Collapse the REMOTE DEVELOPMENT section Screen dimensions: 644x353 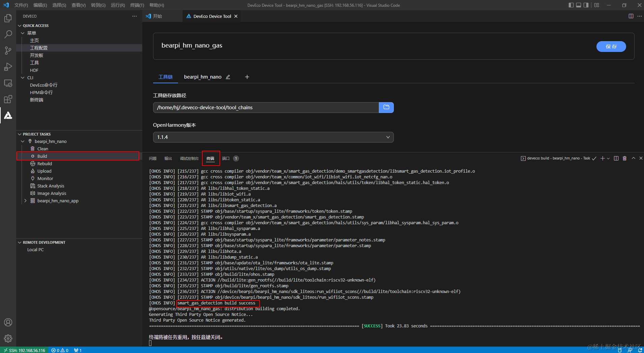click(x=20, y=242)
